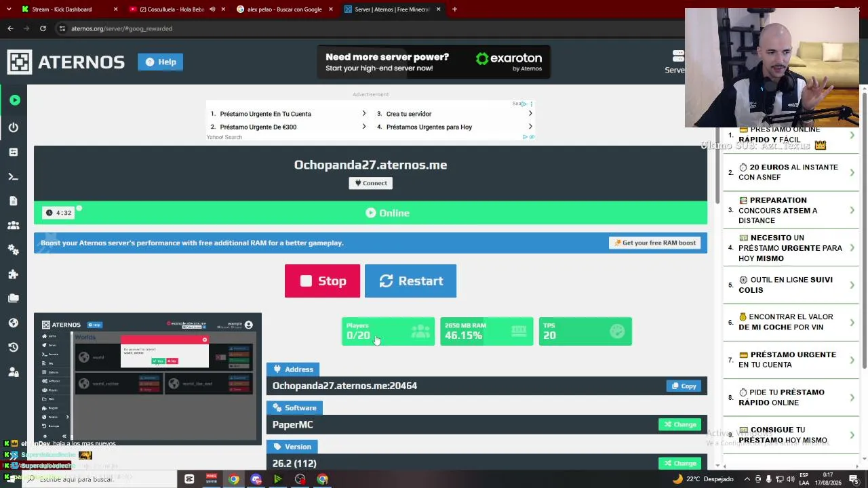This screenshot has width=868, height=488.
Task: Click the Online status bar
Action: pyautogui.click(x=370, y=213)
